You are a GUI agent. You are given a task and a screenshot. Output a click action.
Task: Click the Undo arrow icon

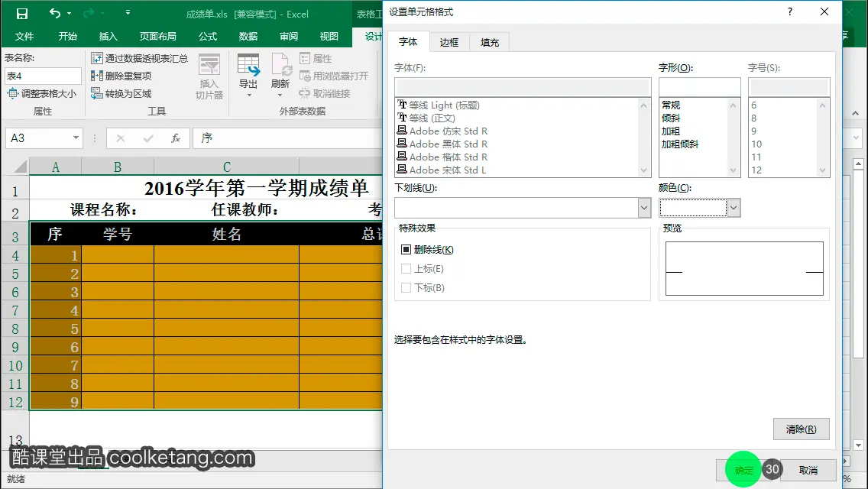(x=54, y=13)
